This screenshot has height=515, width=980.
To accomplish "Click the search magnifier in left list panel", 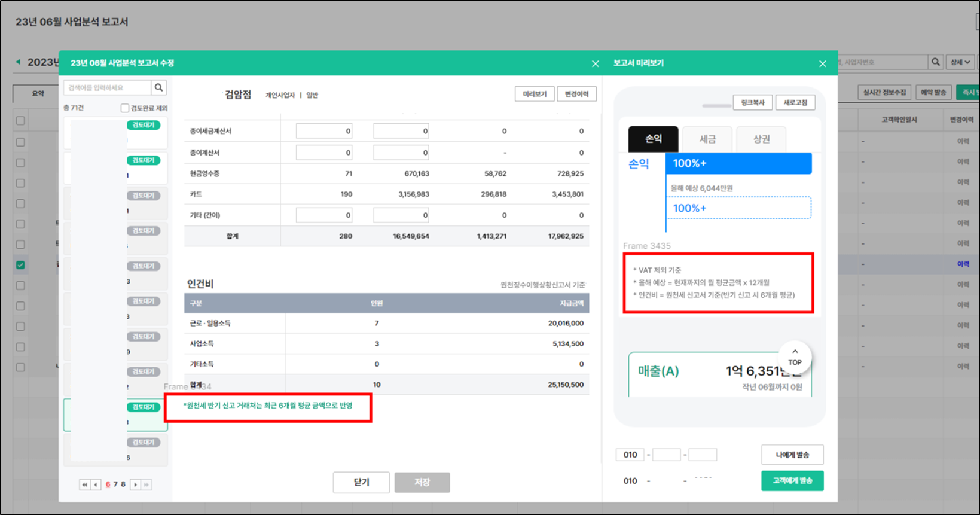I will point(158,88).
